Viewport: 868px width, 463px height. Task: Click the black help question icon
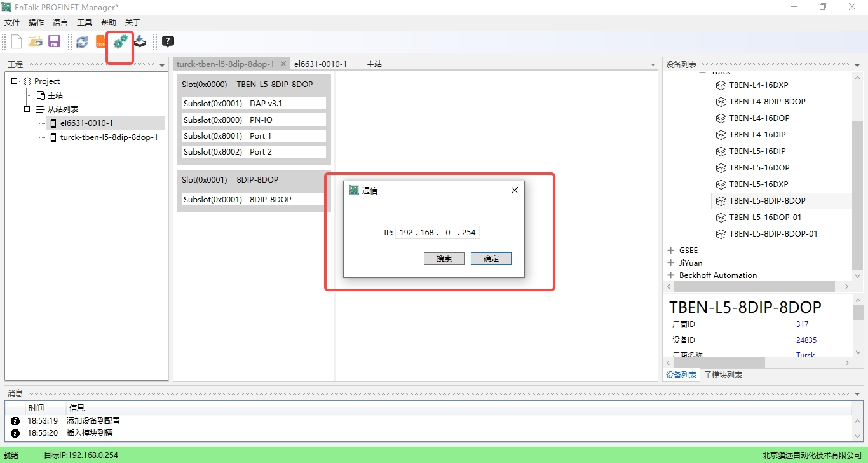tap(168, 42)
